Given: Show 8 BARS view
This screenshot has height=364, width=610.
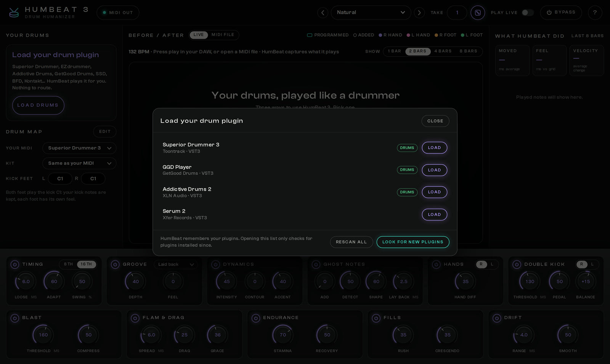Looking at the screenshot, I should (x=469, y=51).
